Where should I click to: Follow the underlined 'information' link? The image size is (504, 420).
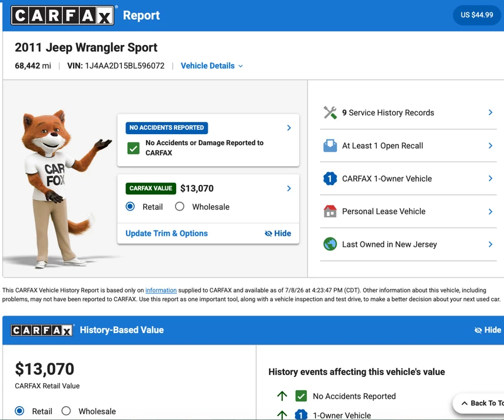tap(161, 290)
